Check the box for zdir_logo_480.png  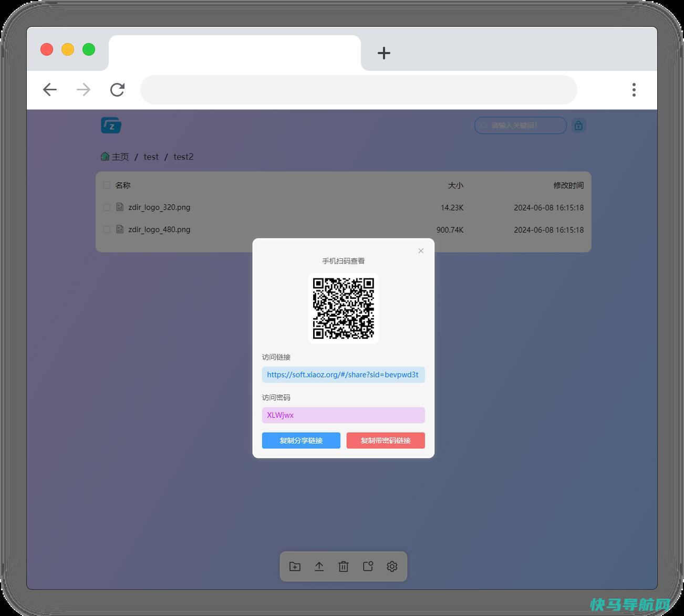(x=107, y=229)
